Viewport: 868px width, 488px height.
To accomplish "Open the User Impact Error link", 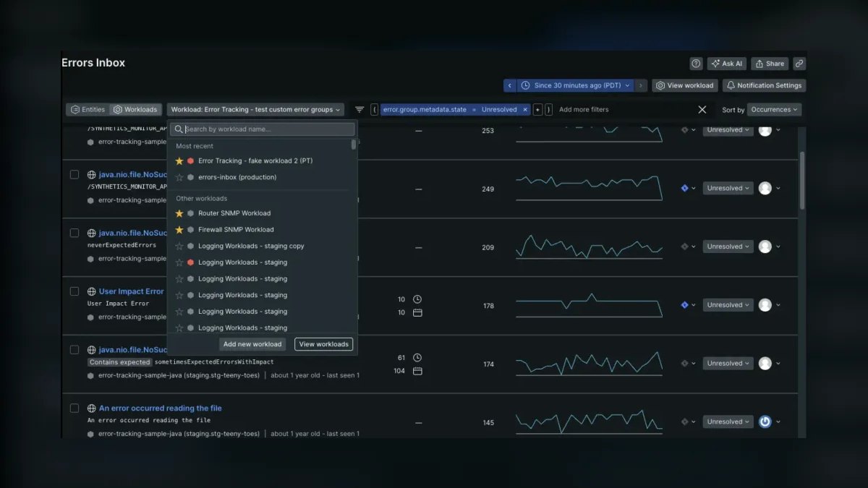I will 132,291.
